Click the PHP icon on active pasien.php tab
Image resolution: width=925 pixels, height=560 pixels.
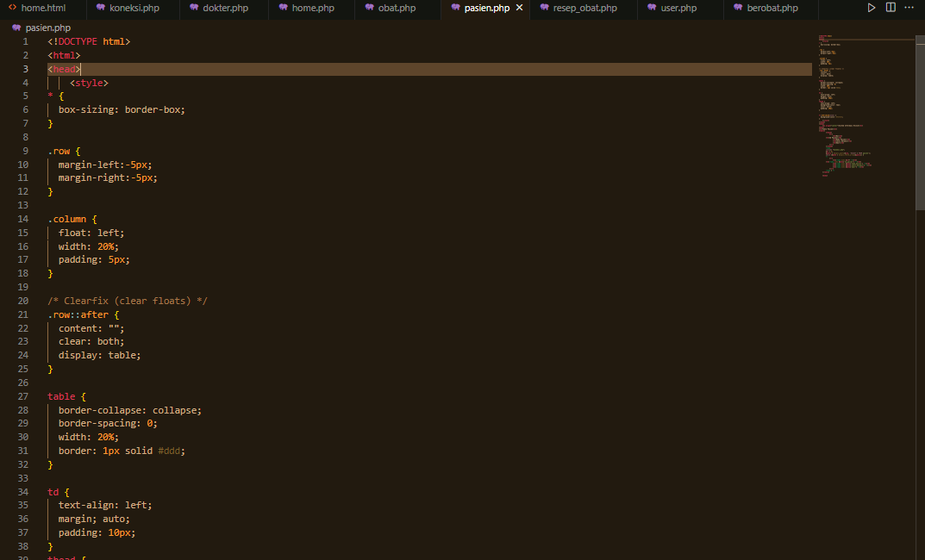(455, 8)
